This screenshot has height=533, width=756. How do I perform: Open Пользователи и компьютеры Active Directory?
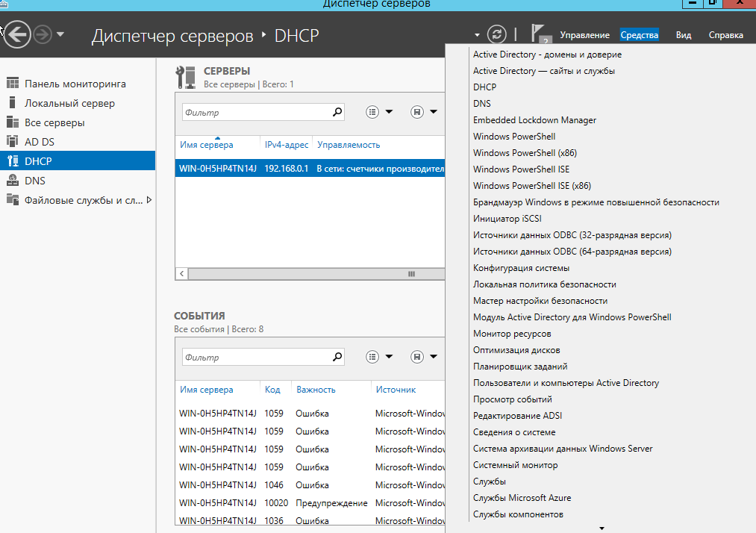(566, 383)
